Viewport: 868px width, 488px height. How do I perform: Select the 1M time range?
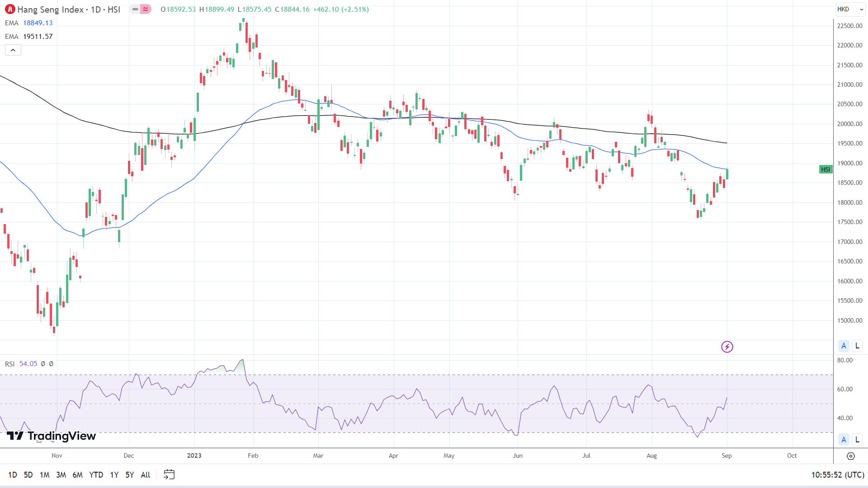[x=44, y=475]
